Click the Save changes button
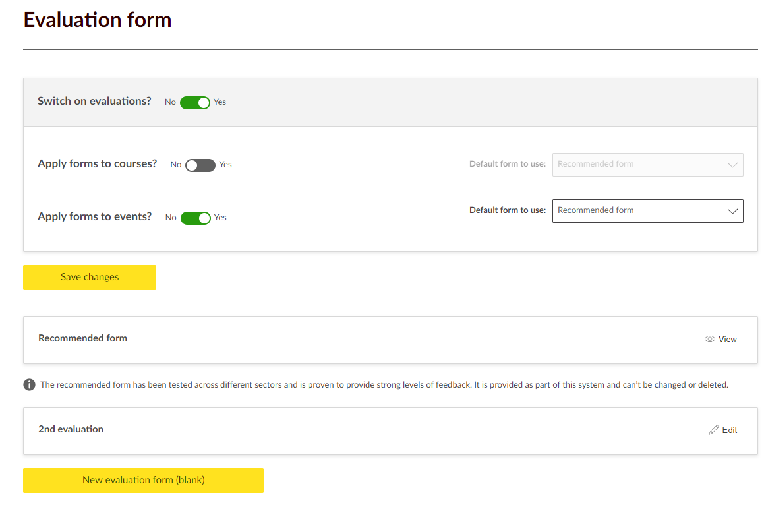Image resolution: width=764 pixels, height=532 pixels. 90,277
